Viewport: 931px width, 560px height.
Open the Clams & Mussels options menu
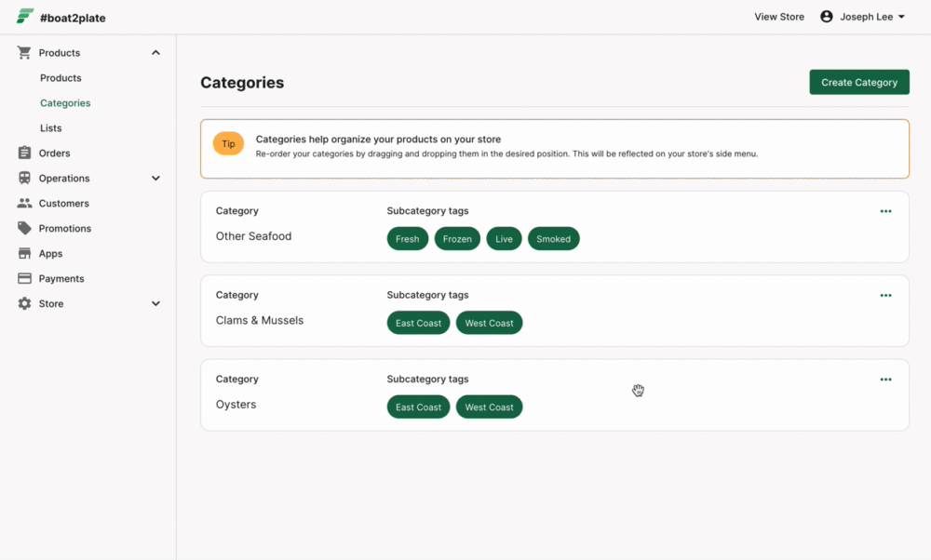[885, 296]
